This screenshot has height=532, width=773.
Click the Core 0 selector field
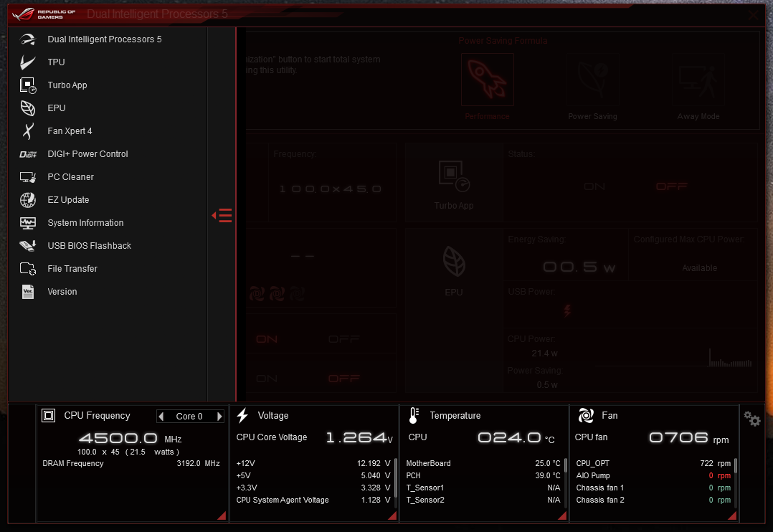(x=190, y=417)
